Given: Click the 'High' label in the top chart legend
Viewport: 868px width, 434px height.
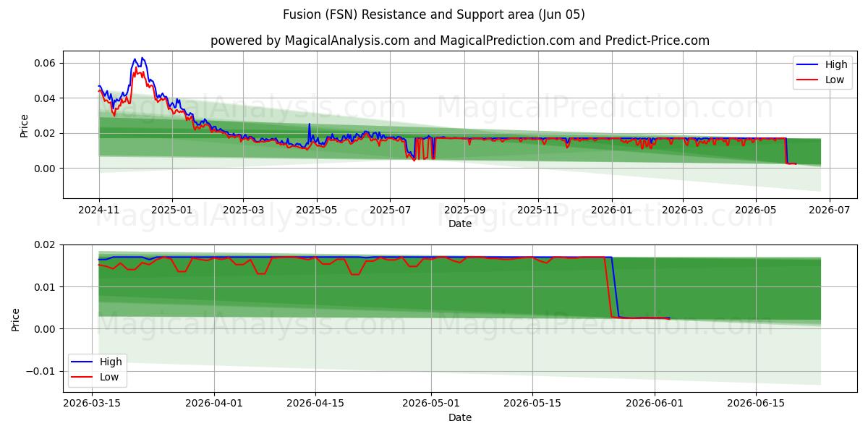Looking at the screenshot, I should point(836,64).
